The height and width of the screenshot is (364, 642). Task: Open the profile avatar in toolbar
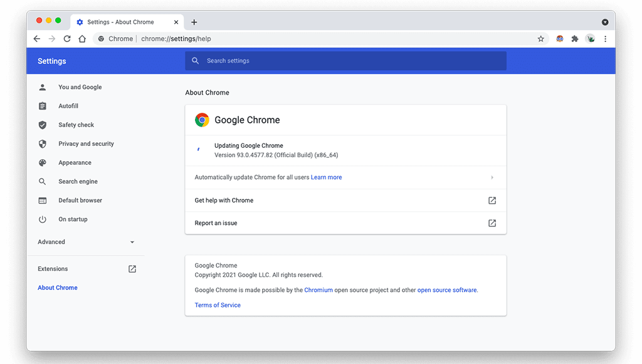coord(591,39)
